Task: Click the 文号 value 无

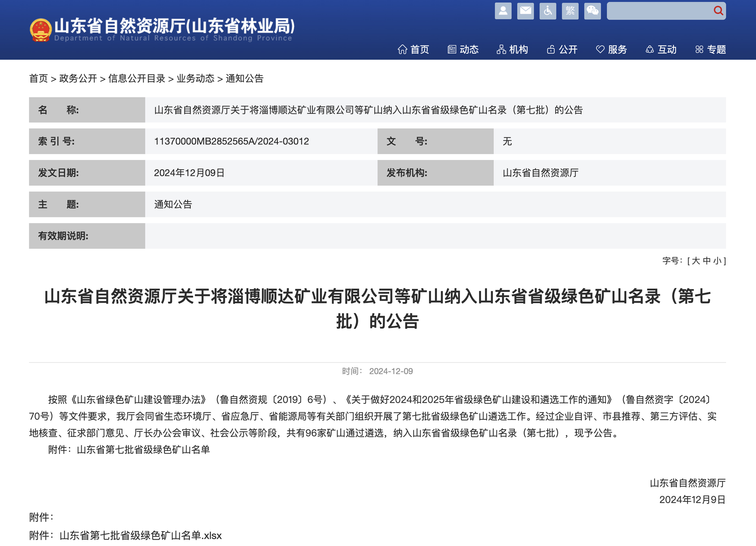Action: (507, 141)
